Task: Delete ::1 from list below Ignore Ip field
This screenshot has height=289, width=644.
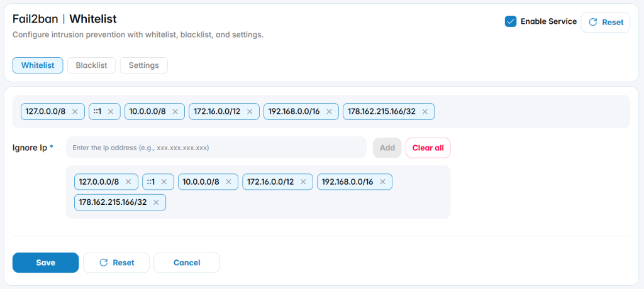Action: coord(164,182)
